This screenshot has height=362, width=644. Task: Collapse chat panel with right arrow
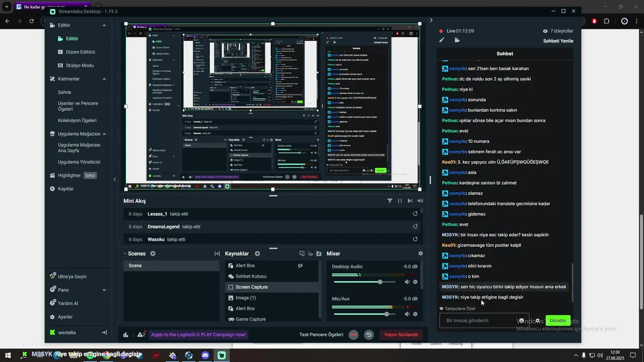[431, 20]
